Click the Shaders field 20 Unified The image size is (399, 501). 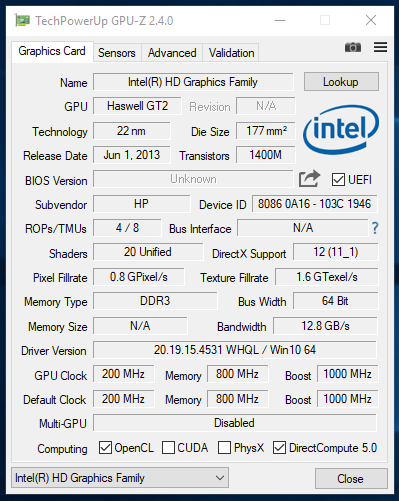[x=148, y=252]
